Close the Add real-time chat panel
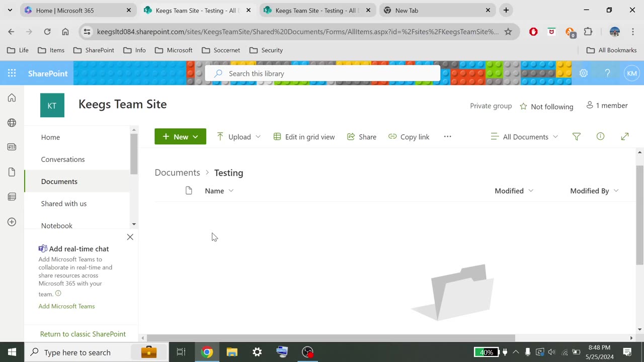 point(130,237)
